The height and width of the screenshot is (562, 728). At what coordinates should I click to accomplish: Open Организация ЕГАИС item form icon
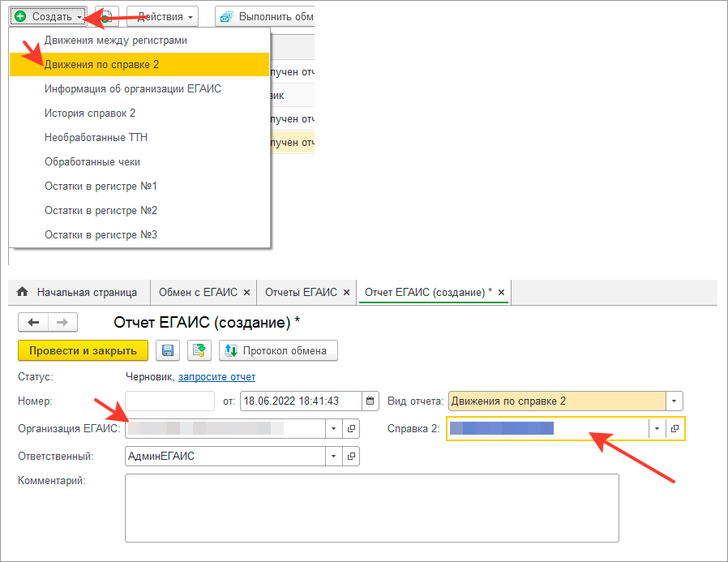coord(351,428)
